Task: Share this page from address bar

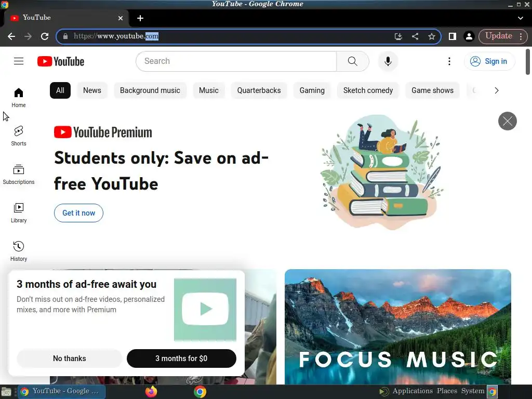Action: 415,36
